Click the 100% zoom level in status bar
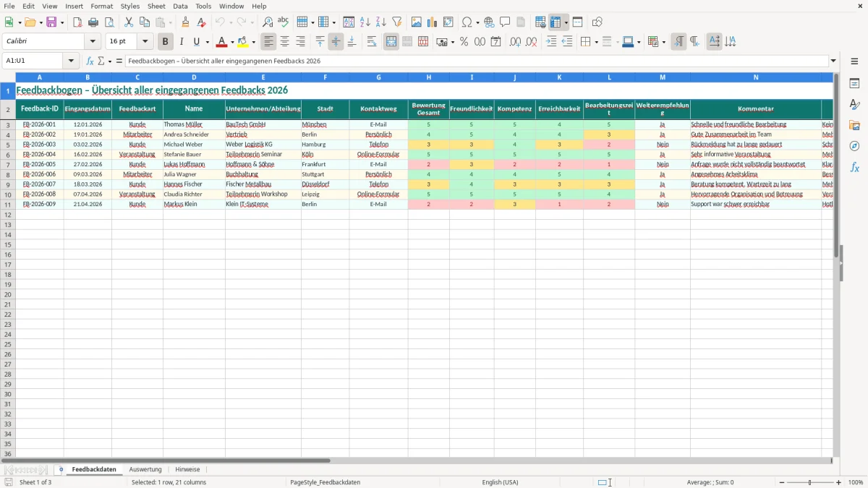This screenshot has height=488, width=868. click(x=856, y=482)
